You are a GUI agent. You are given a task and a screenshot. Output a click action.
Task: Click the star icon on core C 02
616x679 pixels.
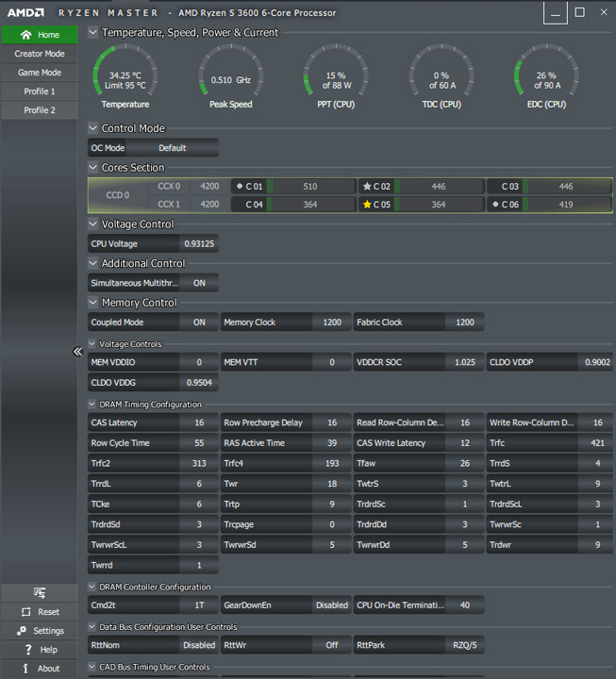point(367,186)
